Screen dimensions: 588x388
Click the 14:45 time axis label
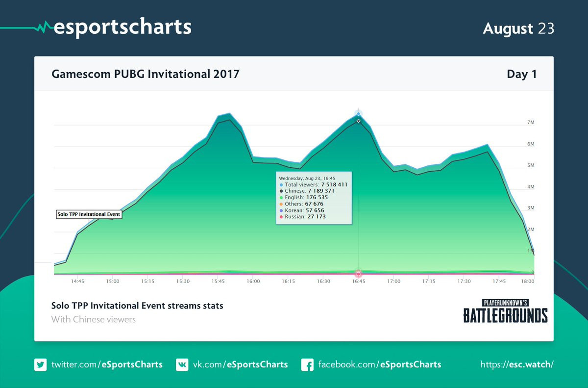pyautogui.click(x=77, y=282)
